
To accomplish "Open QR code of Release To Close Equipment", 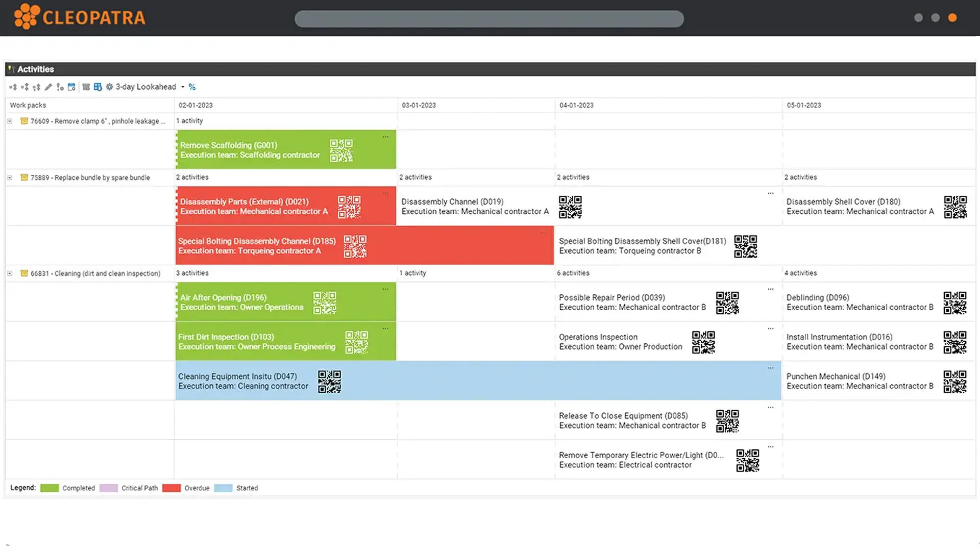I will (x=727, y=421).
